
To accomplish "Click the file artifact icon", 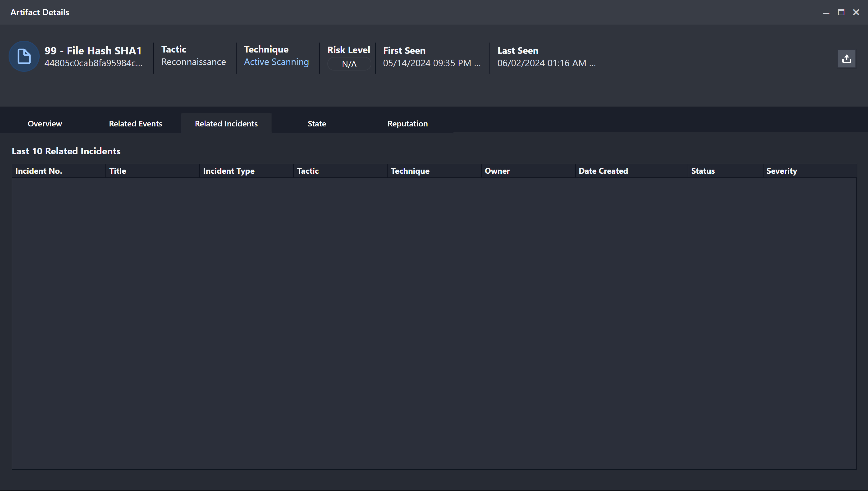I will (x=24, y=56).
